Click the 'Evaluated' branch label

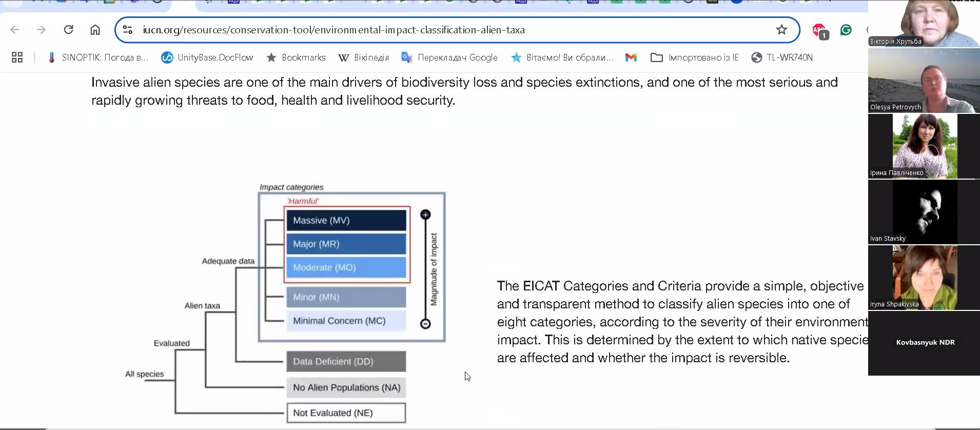click(x=172, y=343)
